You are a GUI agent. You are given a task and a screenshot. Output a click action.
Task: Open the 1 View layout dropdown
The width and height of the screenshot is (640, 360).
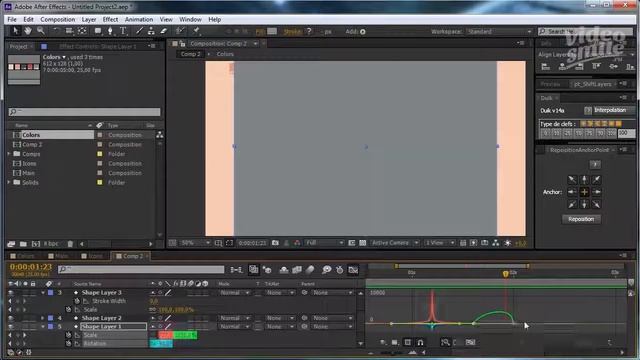440,243
